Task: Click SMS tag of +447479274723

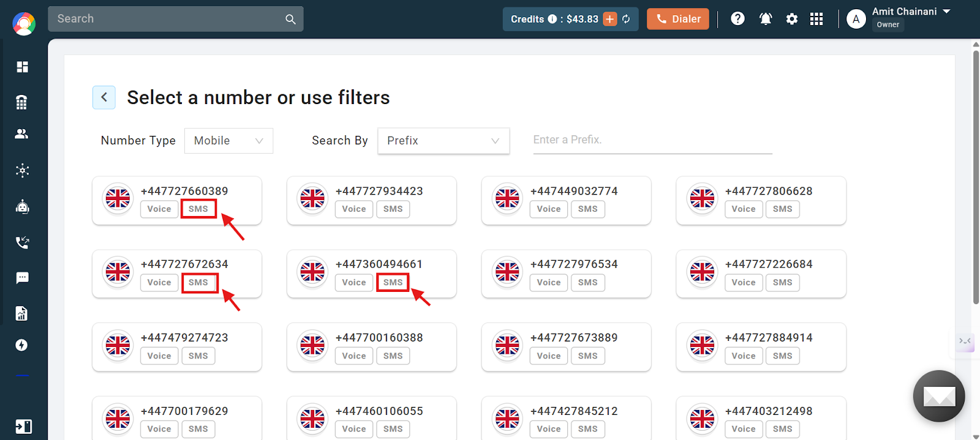Action: 198,356
